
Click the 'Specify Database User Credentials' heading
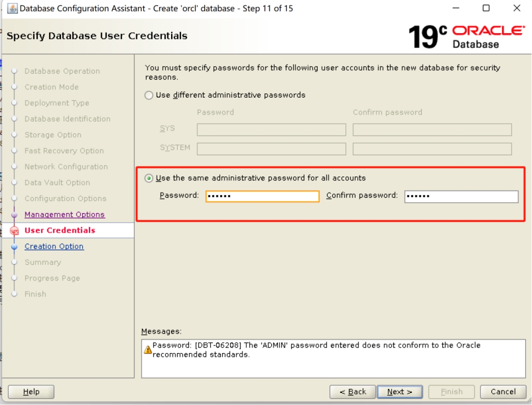coord(97,36)
